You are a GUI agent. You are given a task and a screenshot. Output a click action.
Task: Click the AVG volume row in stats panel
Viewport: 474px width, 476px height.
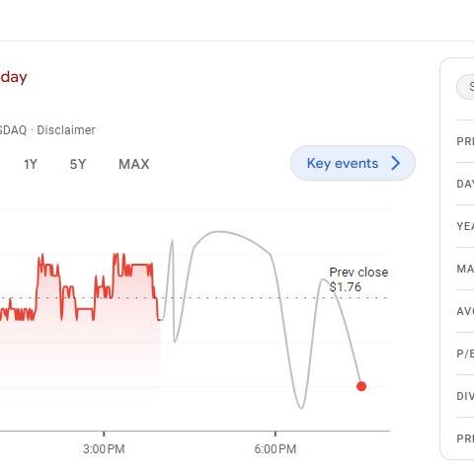(465, 311)
